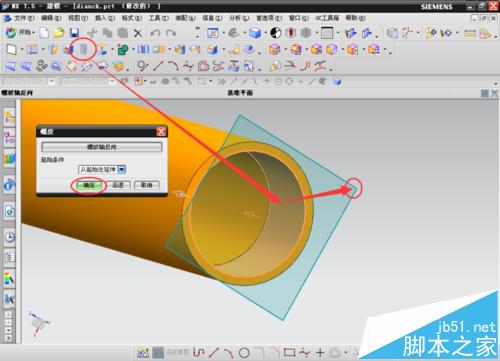
Task: Open the Format menu
Action: tap(131, 18)
